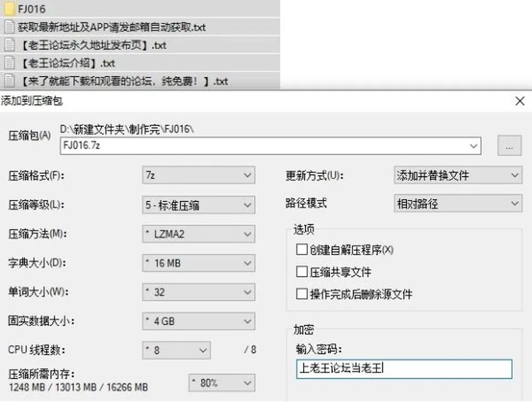
Task: Expand the 字典大小 16 MB dropdown
Action: point(198,263)
